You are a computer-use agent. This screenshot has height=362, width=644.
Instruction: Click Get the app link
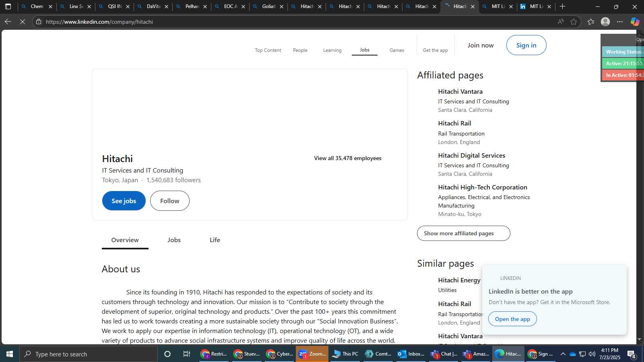[435, 50]
